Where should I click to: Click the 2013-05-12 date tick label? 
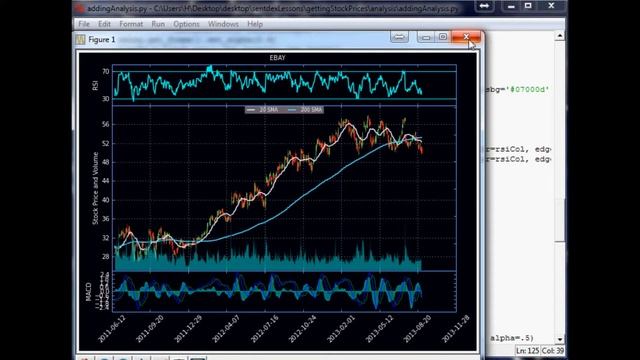click(x=379, y=329)
